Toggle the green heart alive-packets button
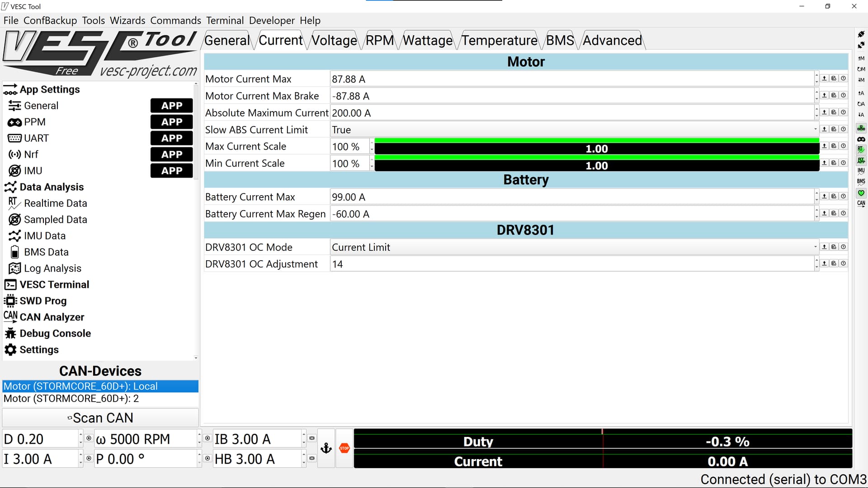Screen dimensions: 868x488 (x=861, y=193)
